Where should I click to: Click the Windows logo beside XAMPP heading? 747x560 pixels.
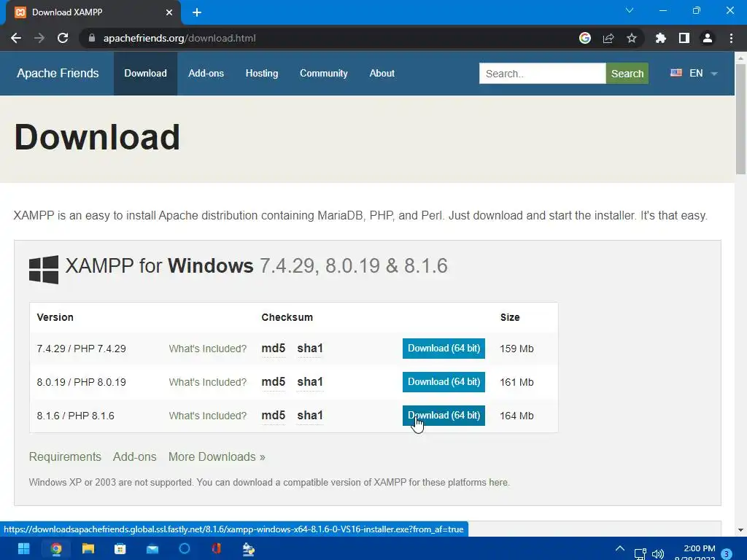(44, 270)
